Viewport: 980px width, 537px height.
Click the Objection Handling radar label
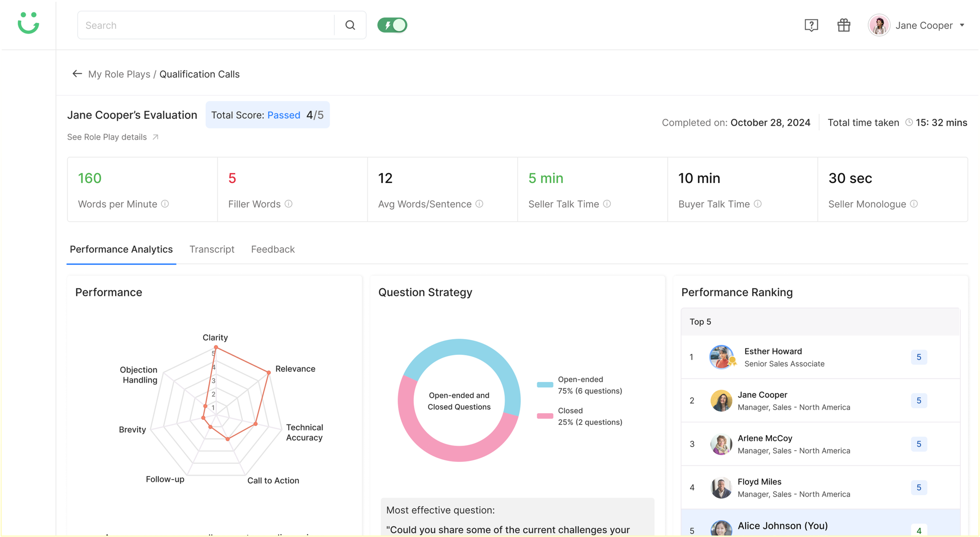(139, 375)
